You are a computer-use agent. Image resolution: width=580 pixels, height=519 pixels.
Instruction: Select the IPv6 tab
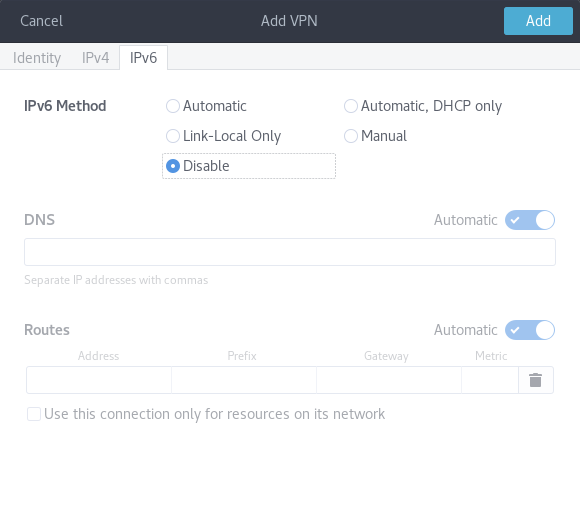pos(144,58)
